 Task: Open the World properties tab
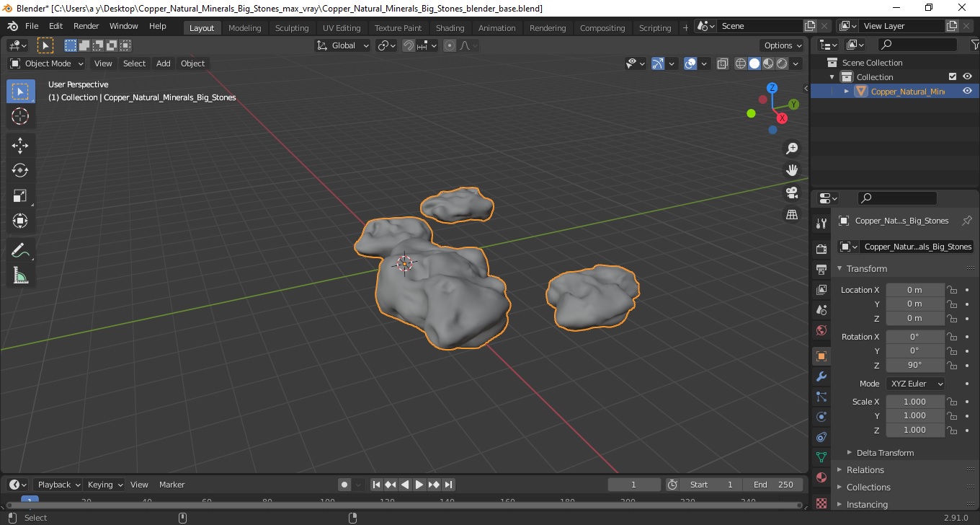(821, 330)
